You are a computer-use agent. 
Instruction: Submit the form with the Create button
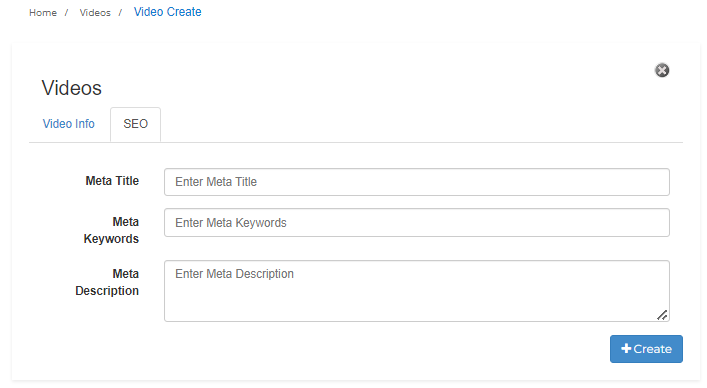646,349
